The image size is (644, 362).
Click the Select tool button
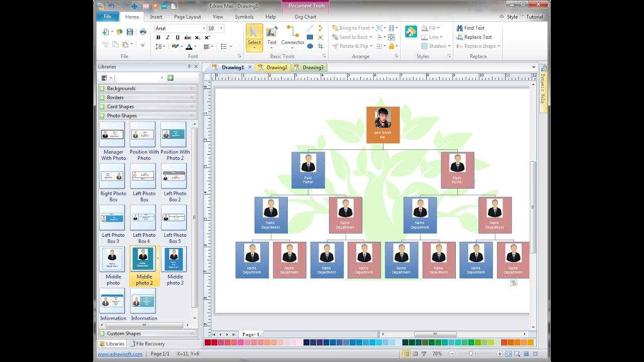[254, 37]
